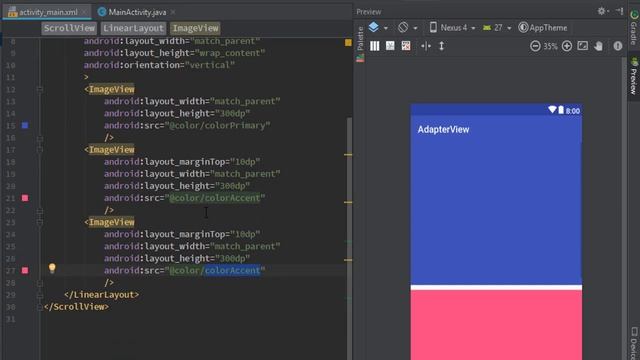640x360 pixels.
Task: Click the closing </ScrollView> tag
Action: click(x=76, y=307)
